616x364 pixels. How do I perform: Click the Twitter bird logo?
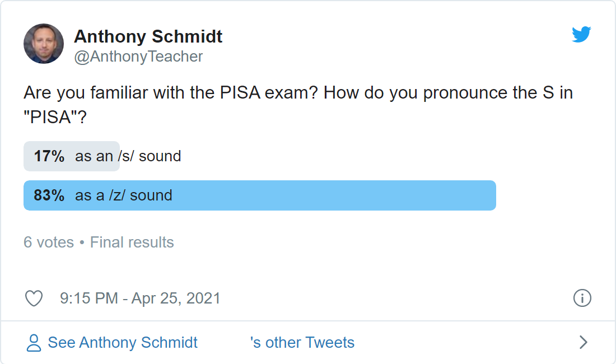(x=581, y=35)
